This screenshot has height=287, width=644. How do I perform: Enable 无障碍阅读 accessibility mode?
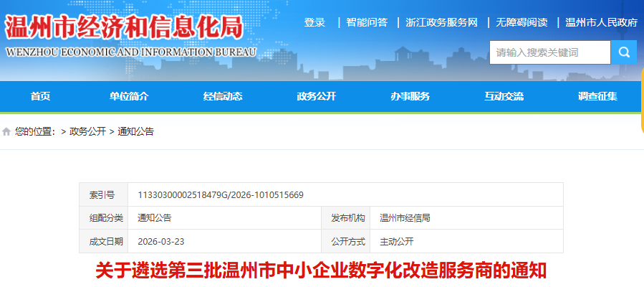click(x=522, y=22)
